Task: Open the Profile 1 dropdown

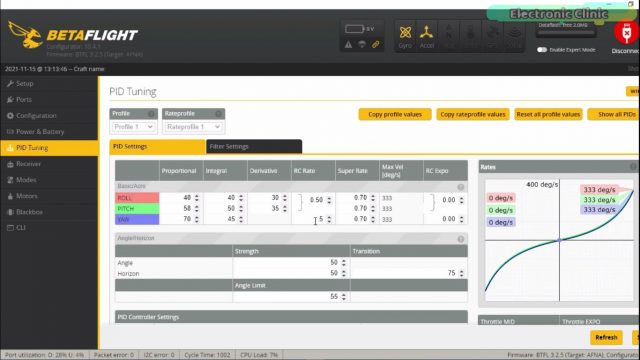Action: point(133,127)
